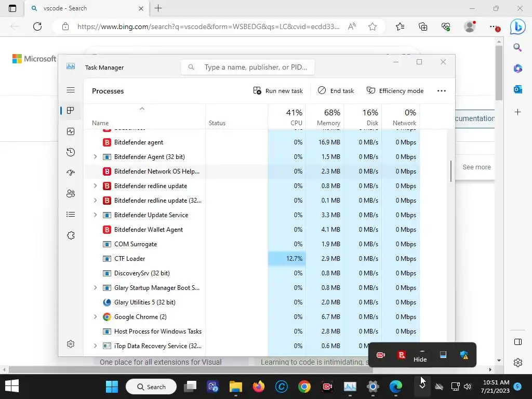Sort processes by CPU column header
This screenshot has width=532, height=399.
pos(287,117)
